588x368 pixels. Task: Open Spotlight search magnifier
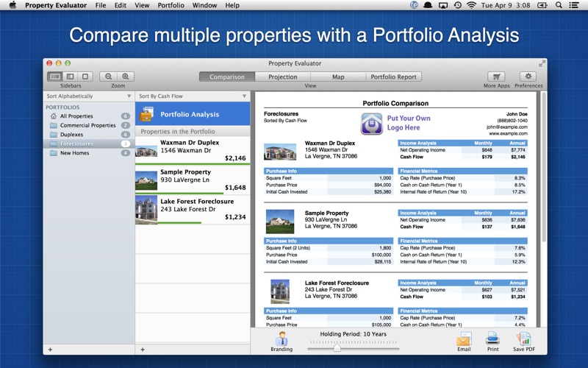(x=559, y=5)
